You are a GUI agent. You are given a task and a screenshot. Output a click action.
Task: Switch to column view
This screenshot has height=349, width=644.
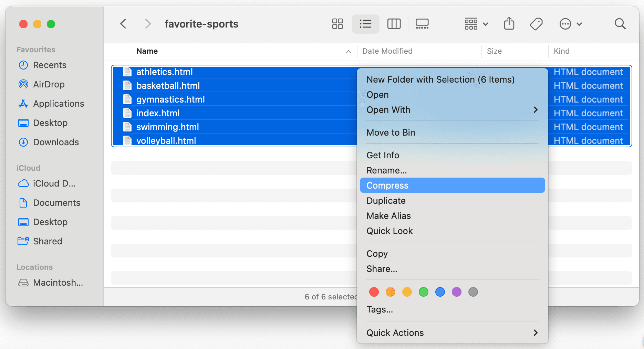394,24
